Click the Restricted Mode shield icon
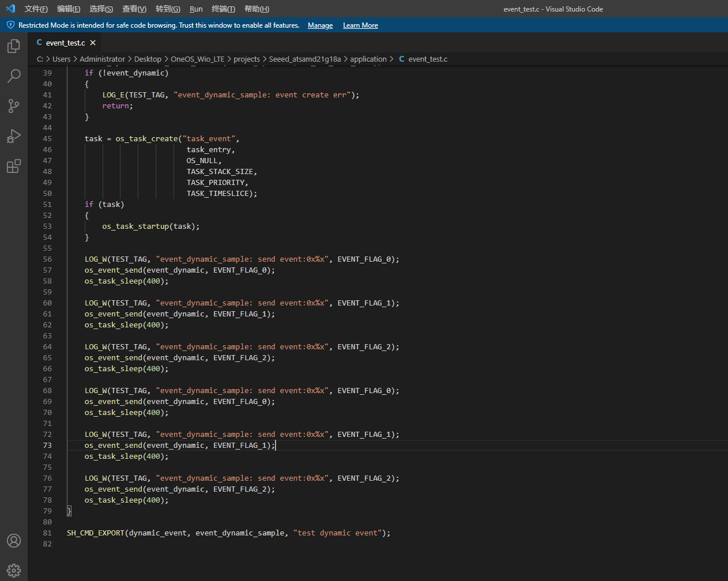The height and width of the screenshot is (581, 728). pyautogui.click(x=10, y=25)
